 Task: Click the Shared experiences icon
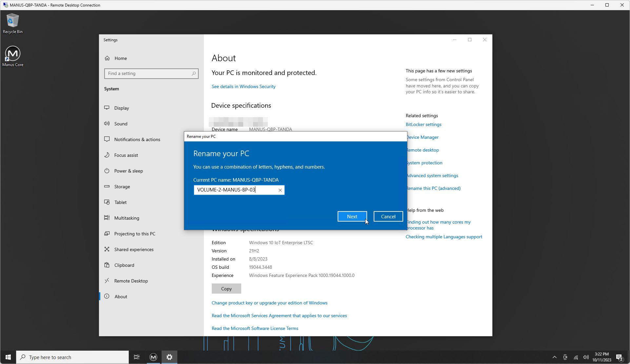[x=107, y=249]
